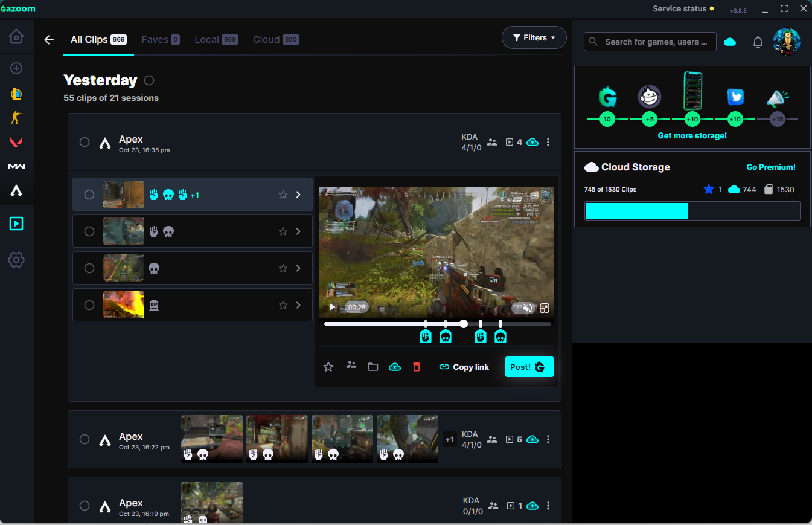Image resolution: width=812 pixels, height=525 pixels.
Task: Open the CS:GO game section
Action: pos(16,118)
